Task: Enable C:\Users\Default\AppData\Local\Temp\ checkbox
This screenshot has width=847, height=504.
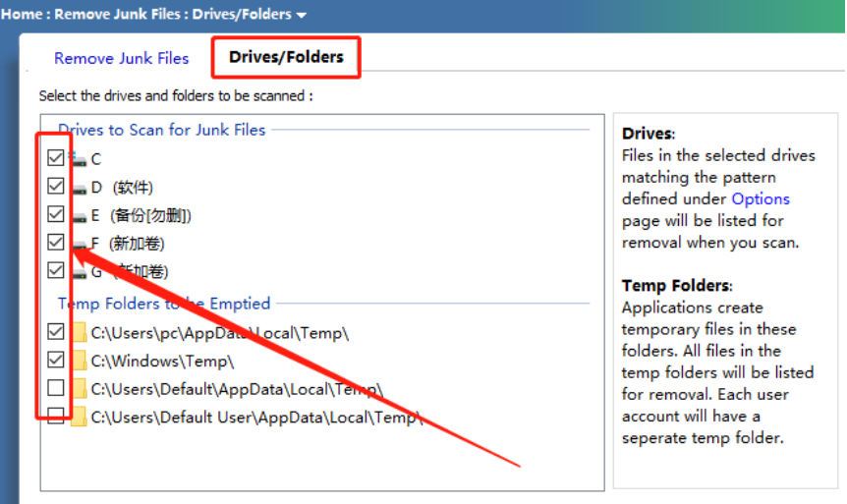Action: click(56, 388)
